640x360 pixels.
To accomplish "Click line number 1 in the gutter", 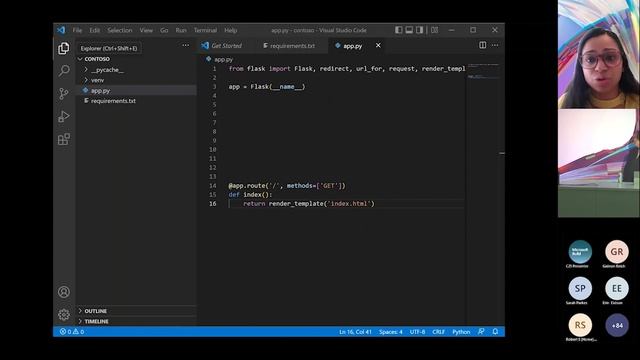I will click(x=214, y=69).
